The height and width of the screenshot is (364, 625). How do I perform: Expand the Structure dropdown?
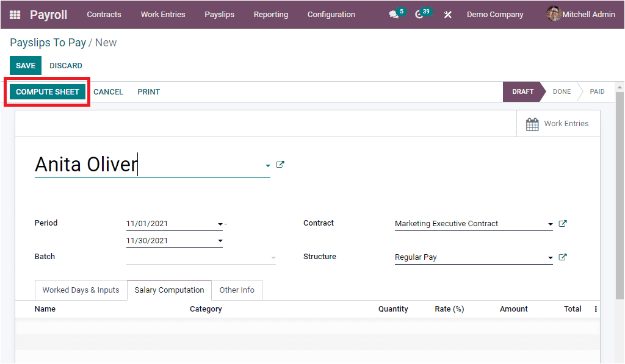[549, 257]
